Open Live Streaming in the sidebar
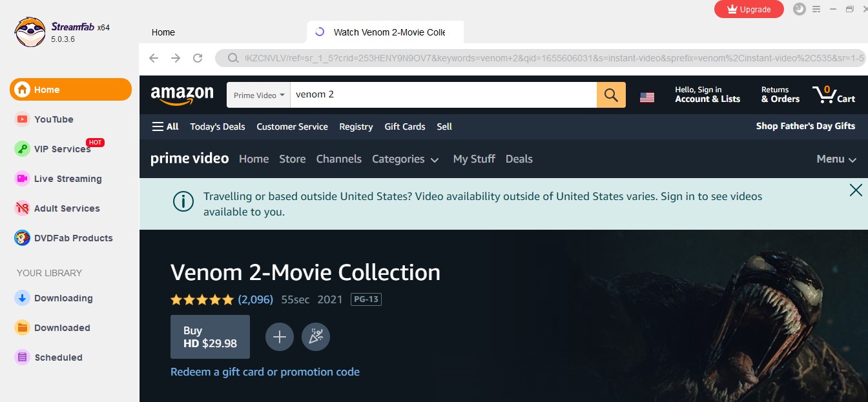The image size is (868, 402). (x=68, y=179)
